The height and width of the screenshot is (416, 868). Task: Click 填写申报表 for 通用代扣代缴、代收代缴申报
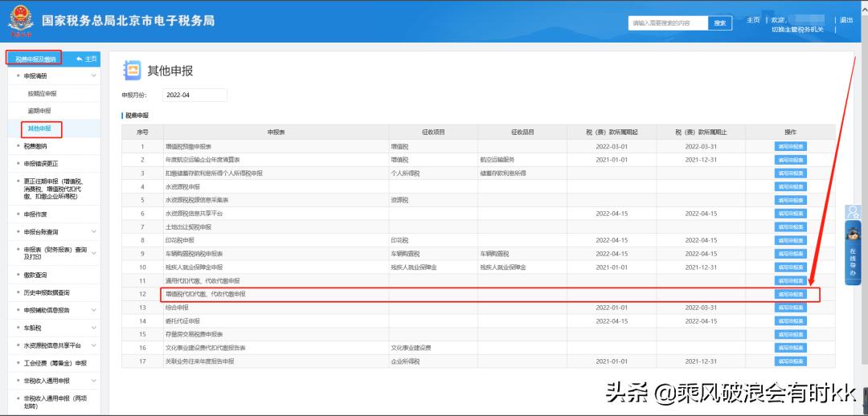click(791, 280)
